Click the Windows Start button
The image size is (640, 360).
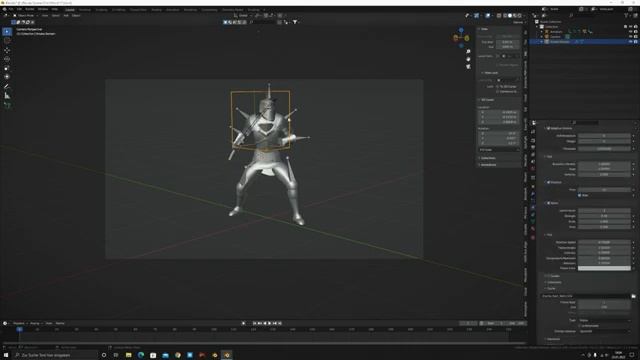(6, 355)
